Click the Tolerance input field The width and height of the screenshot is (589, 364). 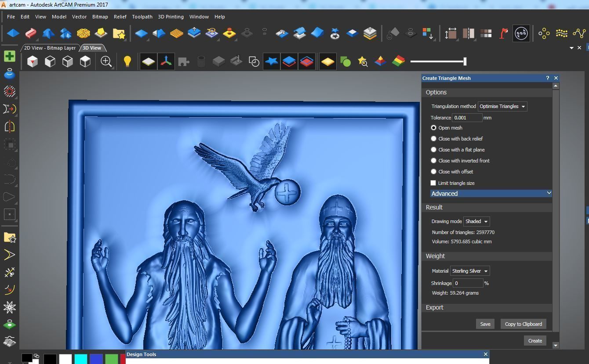pos(467,118)
